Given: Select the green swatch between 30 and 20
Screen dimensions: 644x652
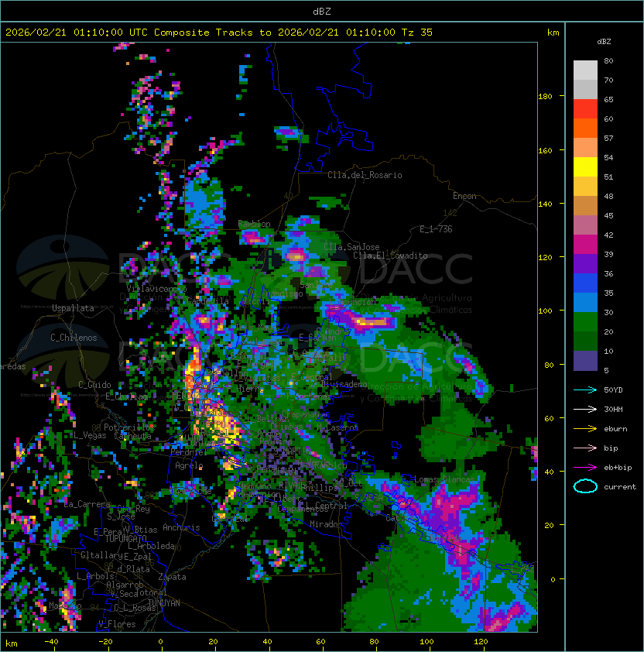Looking at the screenshot, I should click(x=585, y=322).
